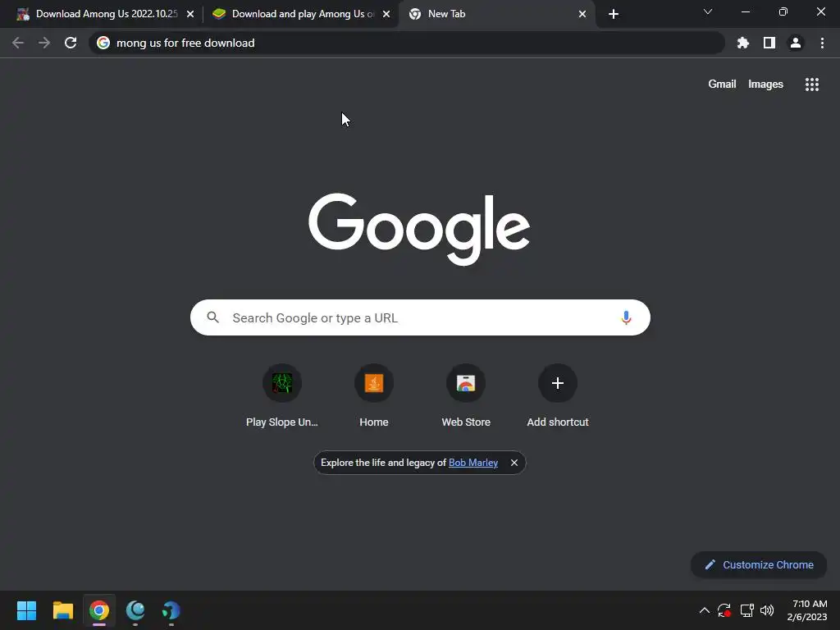840x630 pixels.
Task: Click the speaker volume tray icon
Action: (767, 610)
